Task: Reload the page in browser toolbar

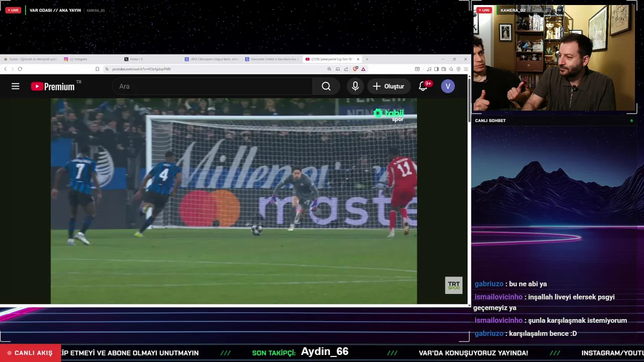Action: click(20, 69)
